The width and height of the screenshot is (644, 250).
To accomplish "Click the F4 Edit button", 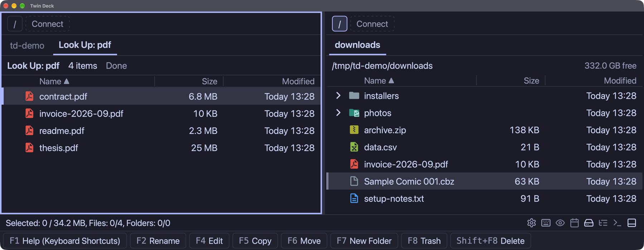I will 209,241.
